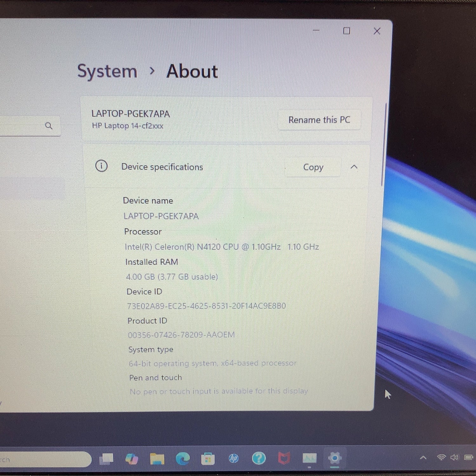
Task: Select the Product ID value 00356-07426-78209-AAOEM
Action: pos(182,335)
